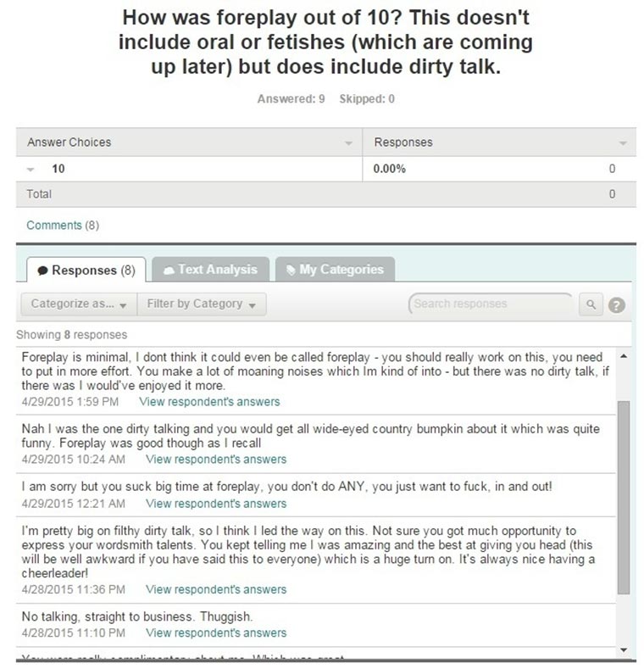This screenshot has width=644, height=669.
Task: Click the responses list vertical scrollbar thumb
Action: pos(624,496)
